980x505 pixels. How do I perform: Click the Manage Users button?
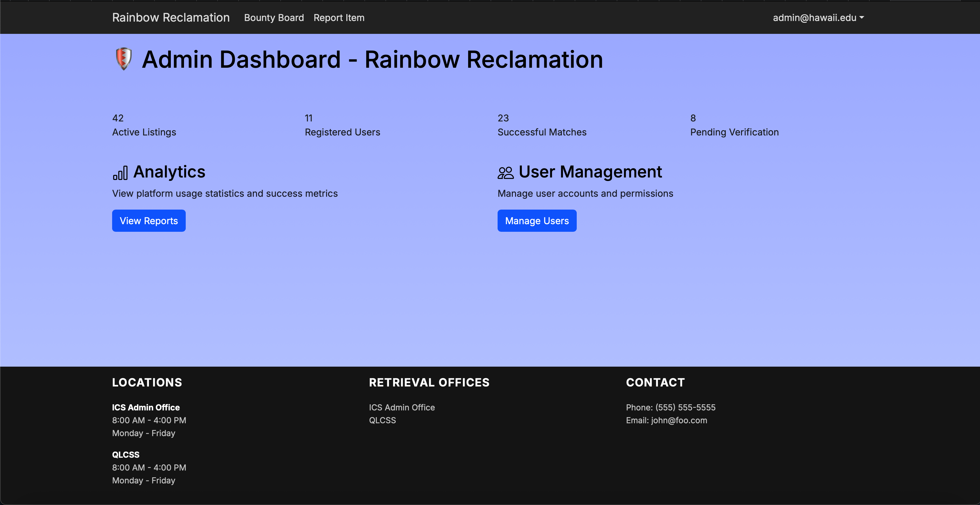[537, 221]
